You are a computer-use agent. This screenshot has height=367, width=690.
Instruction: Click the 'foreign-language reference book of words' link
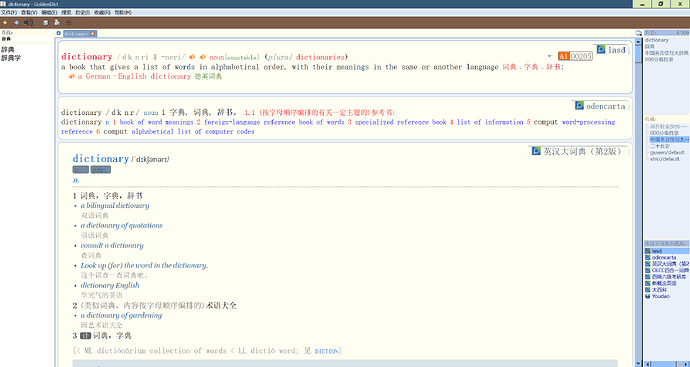pyautogui.click(x=274, y=122)
